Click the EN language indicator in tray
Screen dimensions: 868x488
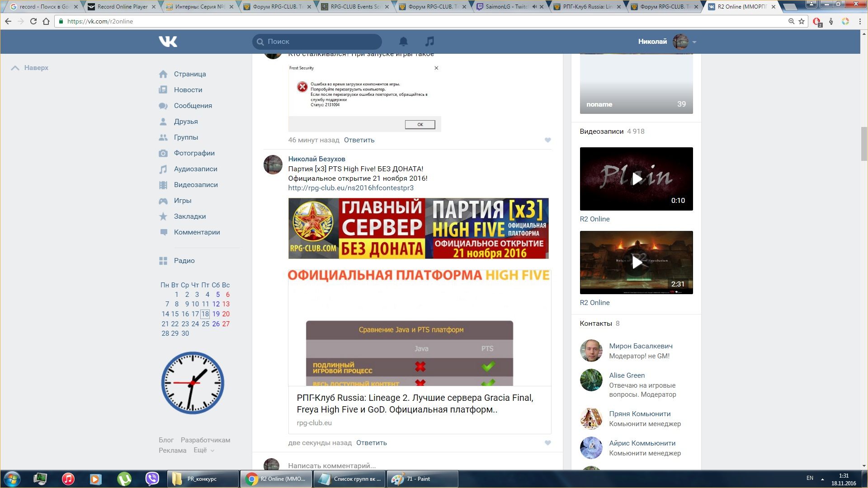coord(810,478)
